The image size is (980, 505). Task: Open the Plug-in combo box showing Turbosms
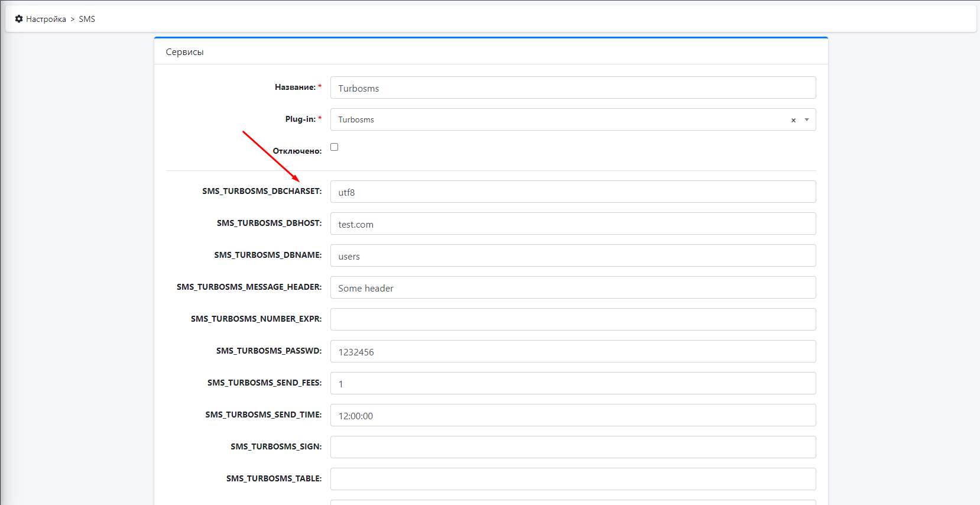coord(556,120)
